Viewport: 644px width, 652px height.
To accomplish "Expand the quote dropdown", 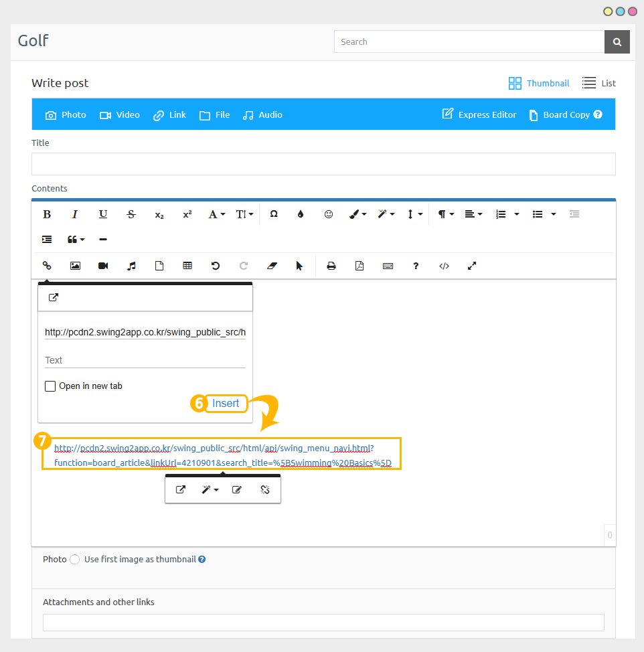I will point(76,239).
